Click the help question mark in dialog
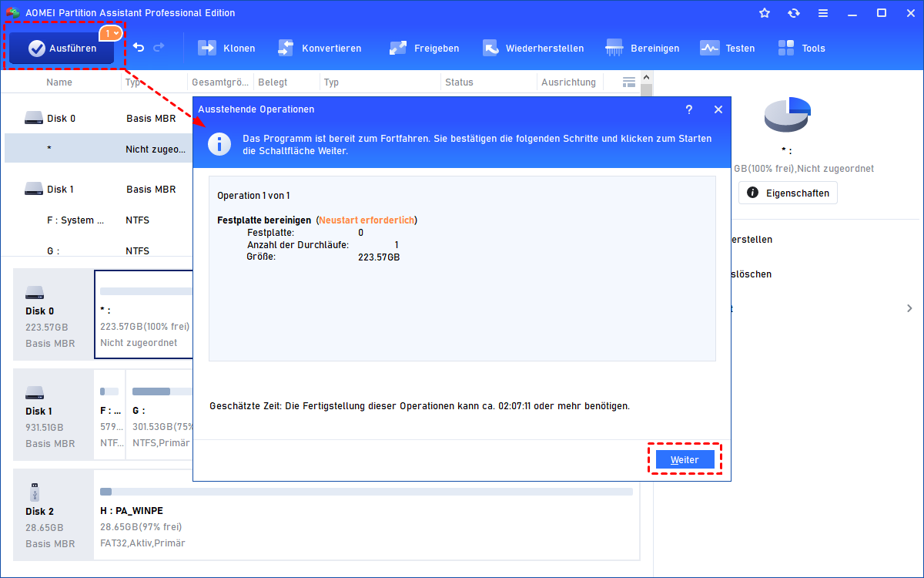Viewport: 924px width, 578px height. pos(689,109)
